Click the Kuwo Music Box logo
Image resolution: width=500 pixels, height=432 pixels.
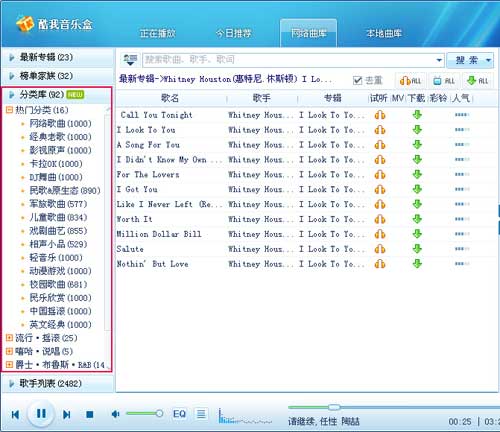pyautogui.click(x=55, y=24)
